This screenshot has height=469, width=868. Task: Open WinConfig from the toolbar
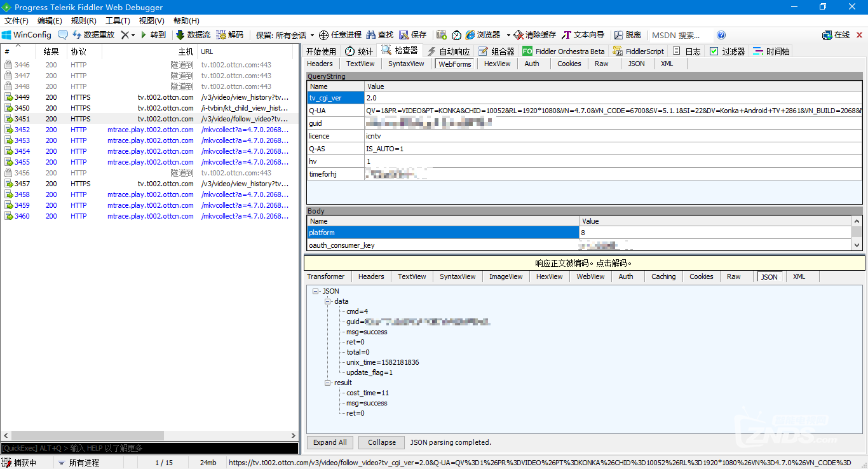(27, 35)
